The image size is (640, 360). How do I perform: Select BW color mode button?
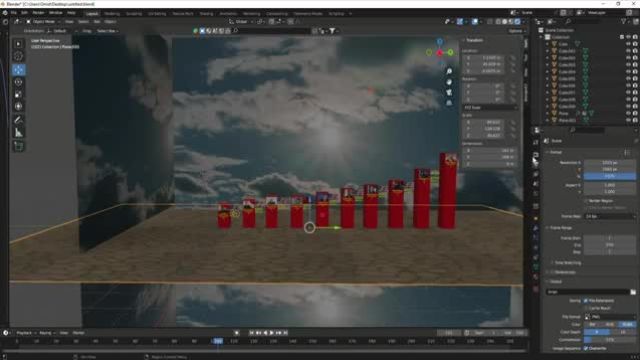[x=592, y=324]
